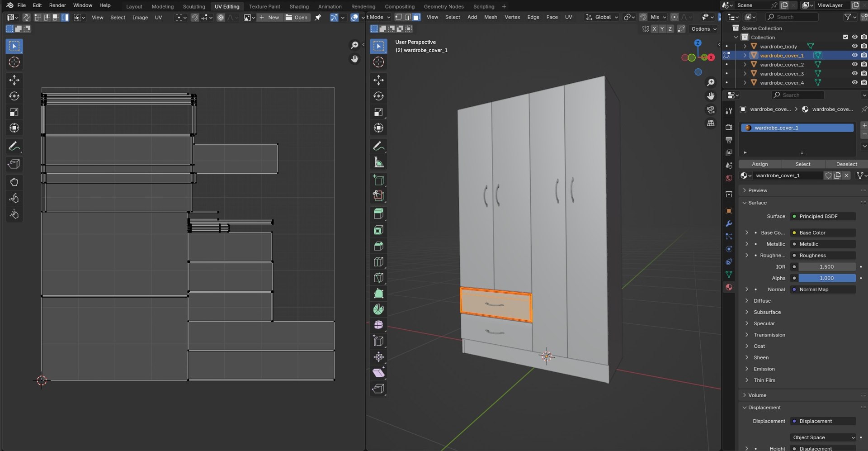Toggle X axis mirror in viewport
868x451 pixels.
654,29
